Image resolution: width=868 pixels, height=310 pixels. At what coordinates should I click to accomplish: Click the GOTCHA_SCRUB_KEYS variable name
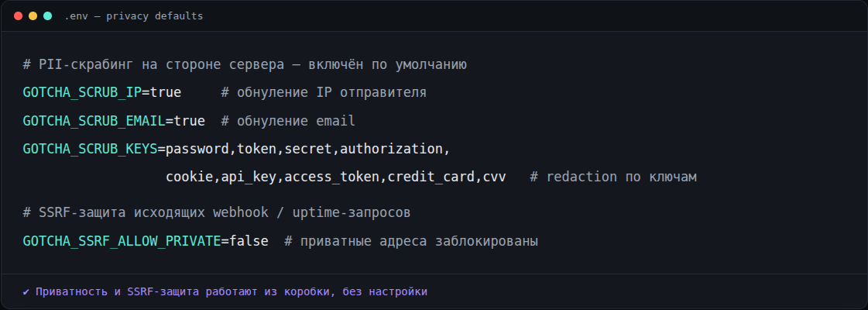click(x=91, y=149)
